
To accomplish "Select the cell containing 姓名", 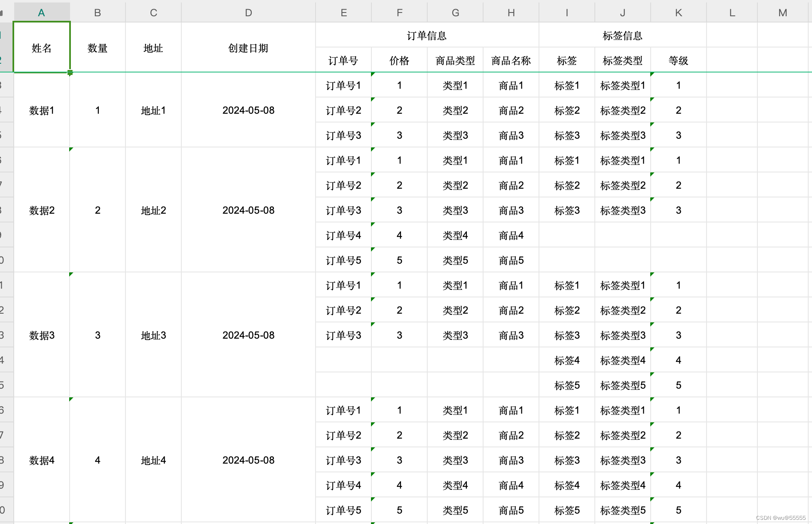I will 41,47.
